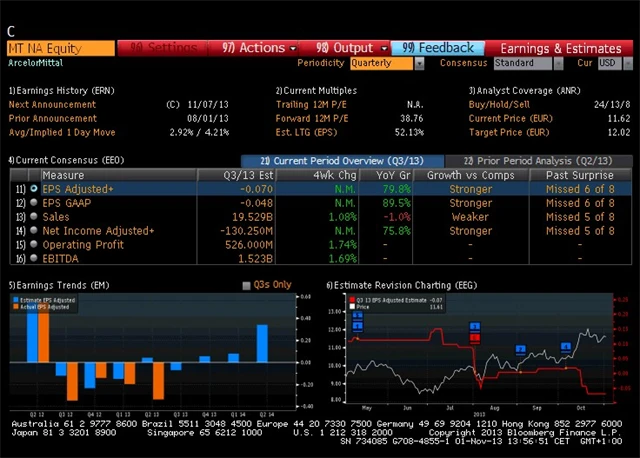Click the white Price legend swatch
640x458 pixels.
point(352,307)
